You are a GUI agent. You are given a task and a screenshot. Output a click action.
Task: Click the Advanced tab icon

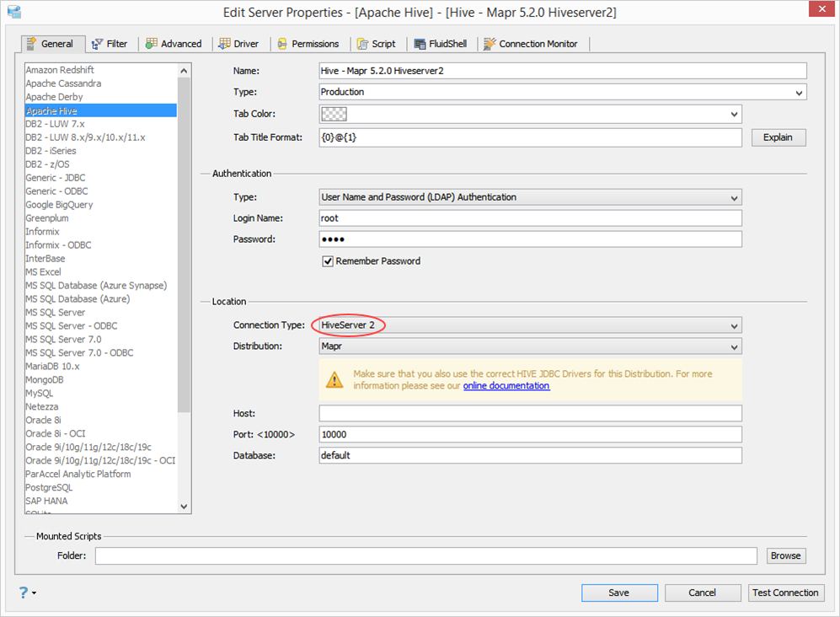152,44
